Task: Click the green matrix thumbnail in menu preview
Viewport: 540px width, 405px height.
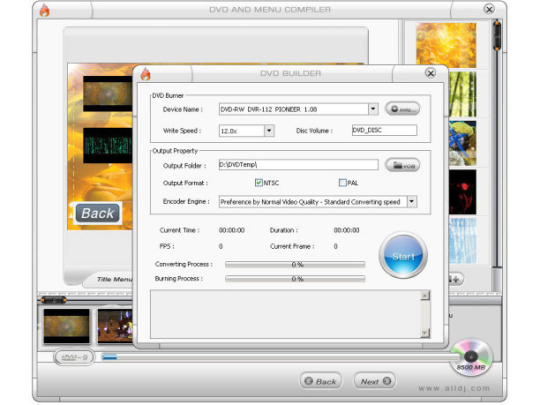Action: click(108, 145)
